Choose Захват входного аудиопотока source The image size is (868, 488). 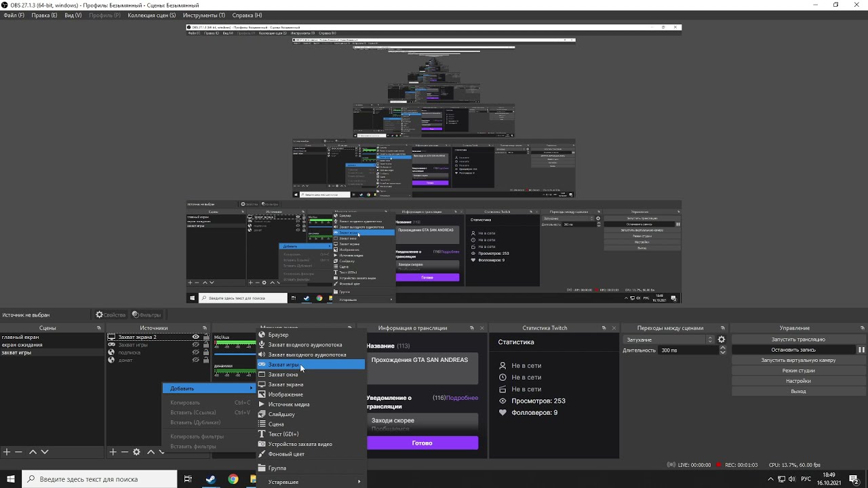coord(311,345)
